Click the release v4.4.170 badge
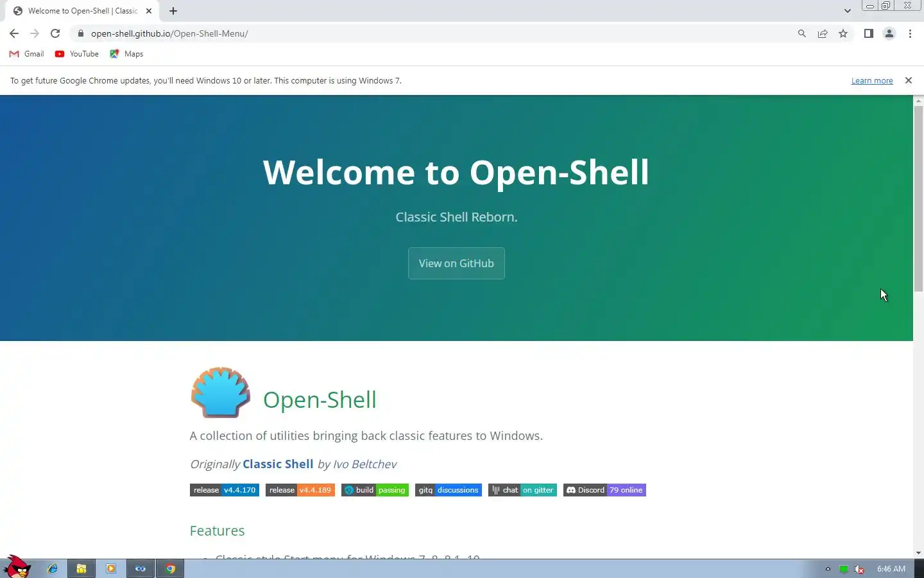 coord(225,490)
